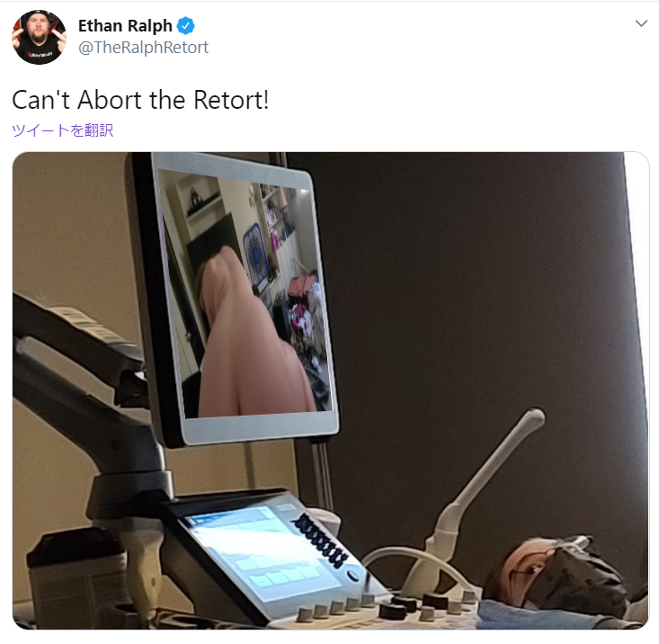Screen dimensions: 659x644
Task: Translate tweet via ツイートを翻訳 link
Action: [x=63, y=130]
